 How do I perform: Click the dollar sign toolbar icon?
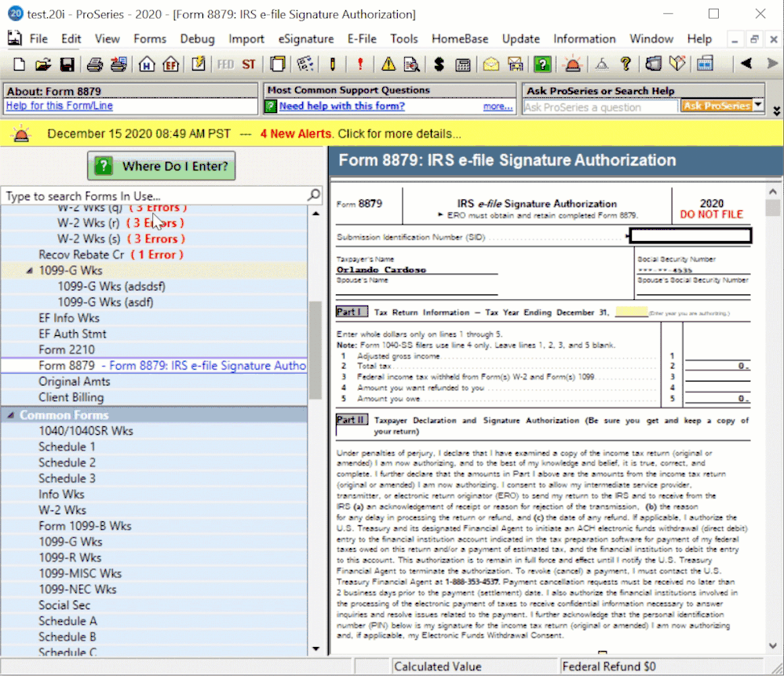pos(439,64)
